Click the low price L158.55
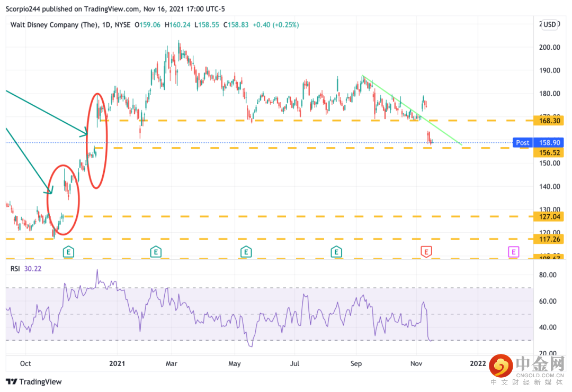The image size is (572, 392). click(x=207, y=25)
